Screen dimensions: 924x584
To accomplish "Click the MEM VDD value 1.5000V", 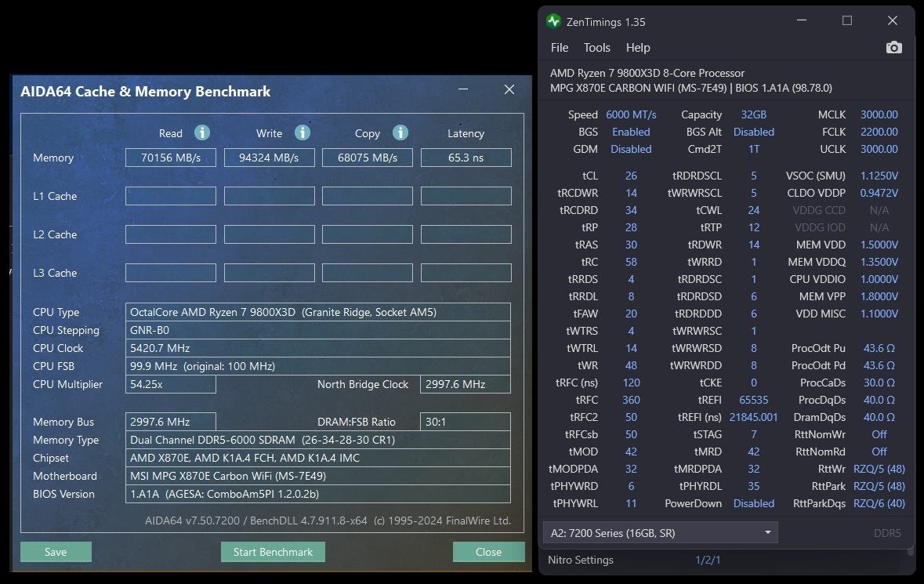I will pos(879,245).
